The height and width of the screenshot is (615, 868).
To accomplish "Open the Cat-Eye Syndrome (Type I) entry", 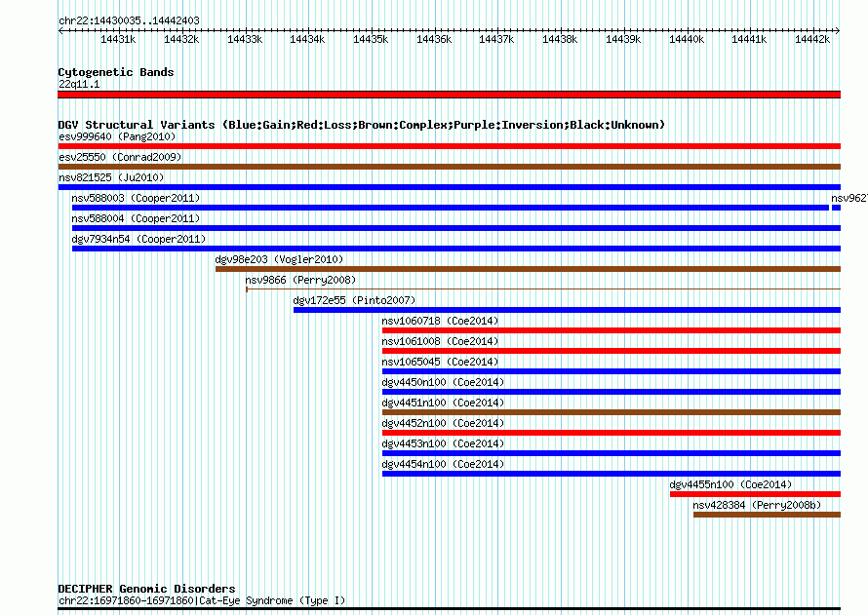I will point(202,600).
